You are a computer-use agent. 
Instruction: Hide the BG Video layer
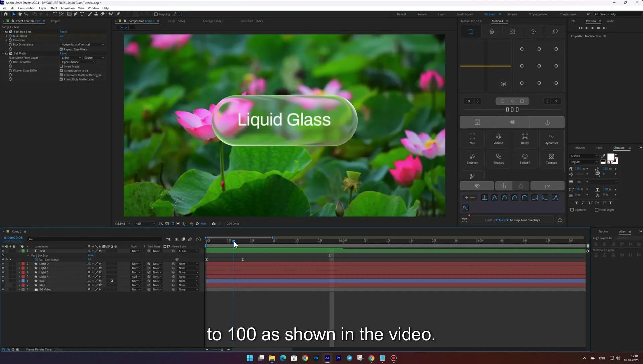coord(3,290)
